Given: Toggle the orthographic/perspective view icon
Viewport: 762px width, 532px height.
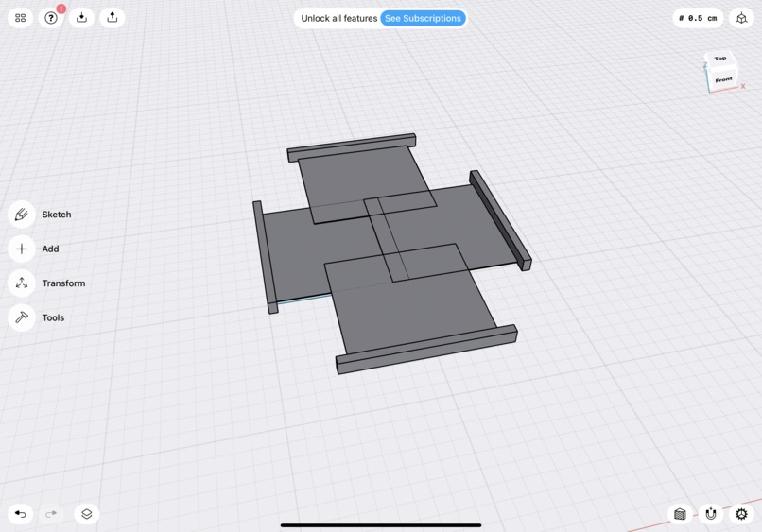Looking at the screenshot, I should pos(741,18).
